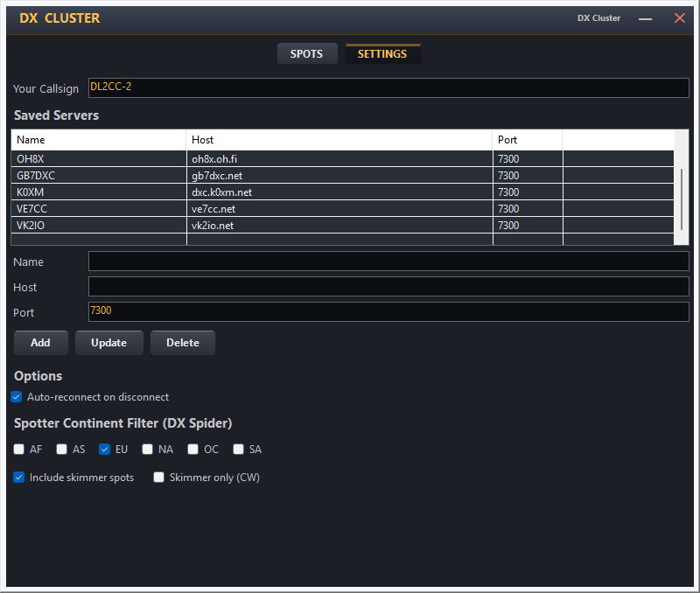This screenshot has height=593, width=700.
Task: Click the 7300 port cell for OH8X
Action: click(x=528, y=159)
